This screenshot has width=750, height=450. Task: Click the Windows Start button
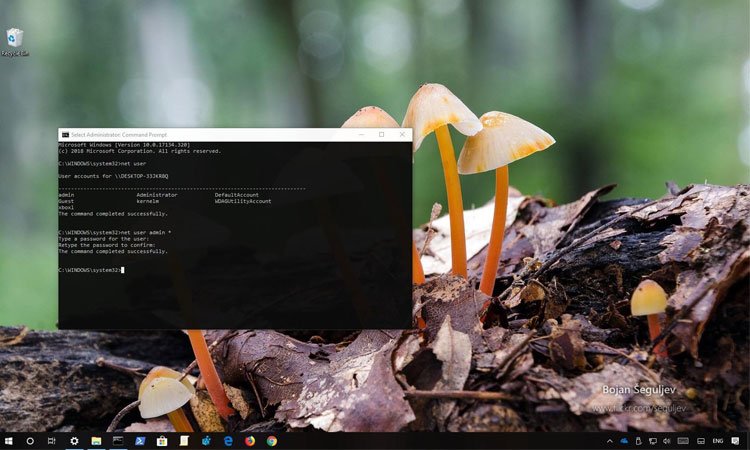8,441
